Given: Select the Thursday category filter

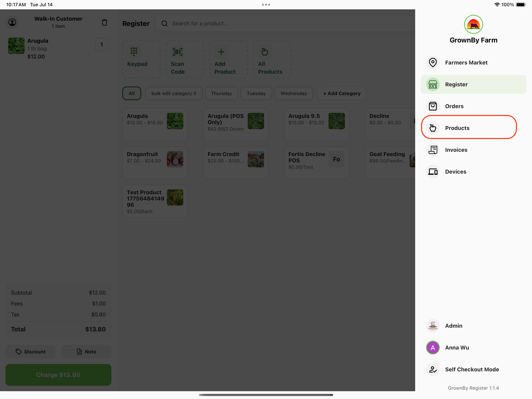Looking at the screenshot, I should (x=221, y=93).
